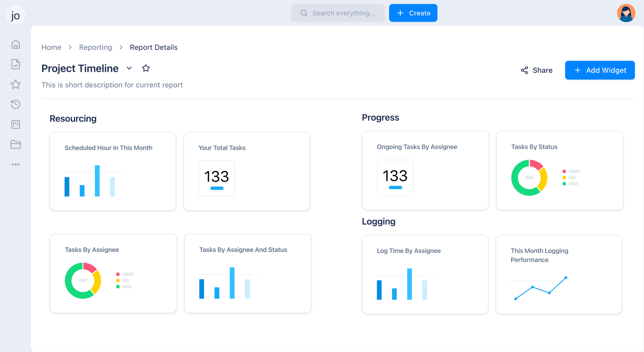Screen dimensions: 644x352
Task: View recent items with the history icon
Action: click(16, 104)
